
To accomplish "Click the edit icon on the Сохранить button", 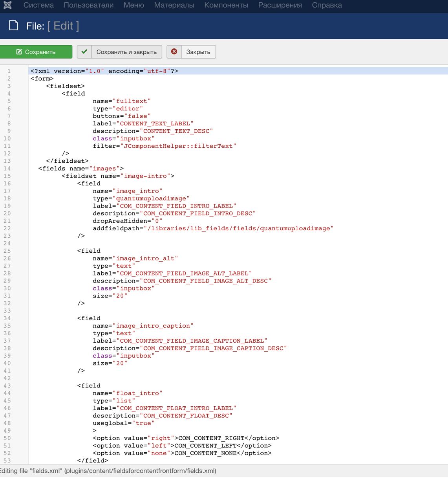I will (19, 52).
